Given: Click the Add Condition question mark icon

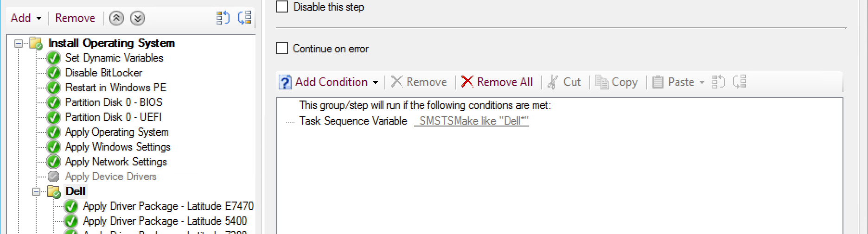Looking at the screenshot, I should coord(285,82).
